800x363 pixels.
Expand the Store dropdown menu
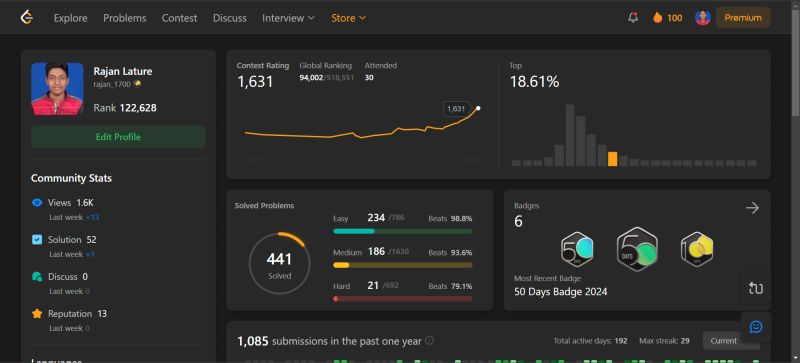point(348,18)
